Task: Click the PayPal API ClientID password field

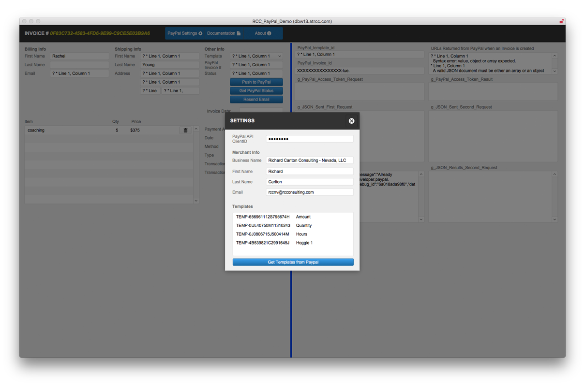Action: pyautogui.click(x=310, y=139)
